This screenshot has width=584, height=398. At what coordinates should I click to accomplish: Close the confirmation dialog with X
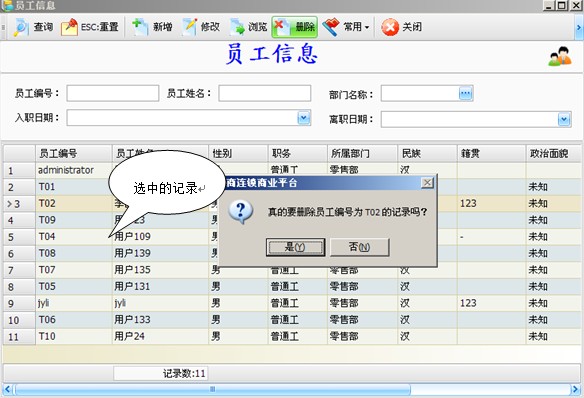(427, 182)
